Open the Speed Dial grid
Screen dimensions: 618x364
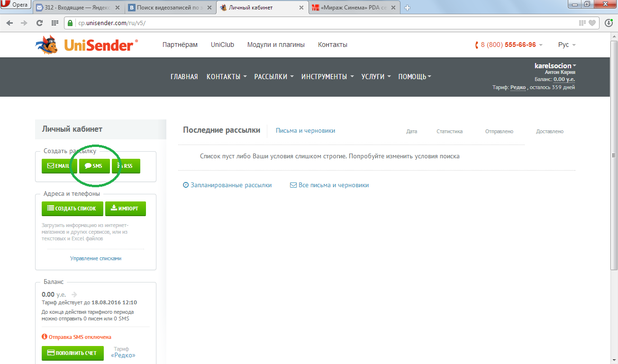[55, 23]
